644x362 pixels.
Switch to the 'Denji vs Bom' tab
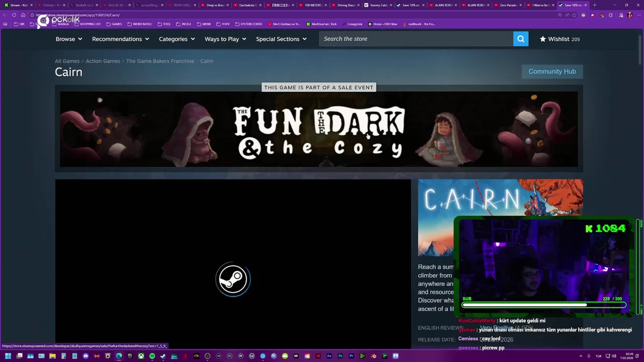[x=215, y=5]
